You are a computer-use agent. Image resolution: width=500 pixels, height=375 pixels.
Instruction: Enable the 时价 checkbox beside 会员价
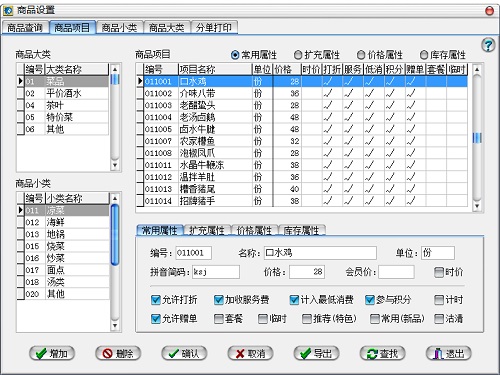coord(439,272)
